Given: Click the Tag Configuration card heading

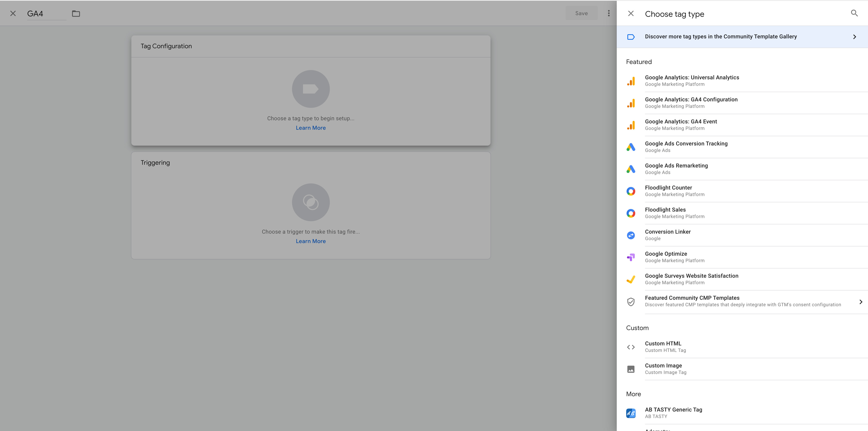Looking at the screenshot, I should [166, 46].
